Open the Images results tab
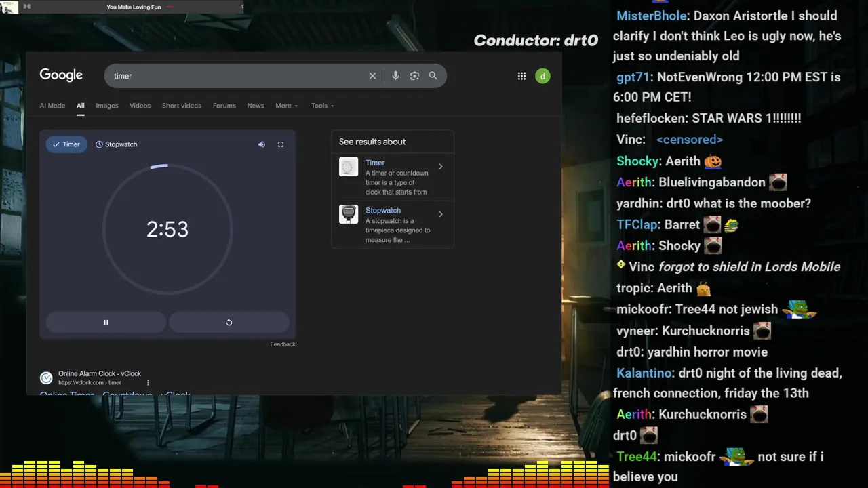868x488 pixels. tap(106, 106)
